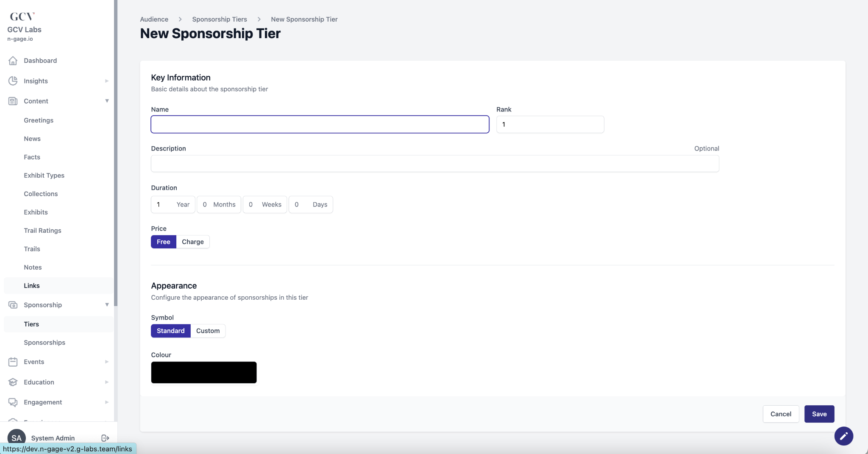Click the Education graduation cap icon

(x=13, y=382)
